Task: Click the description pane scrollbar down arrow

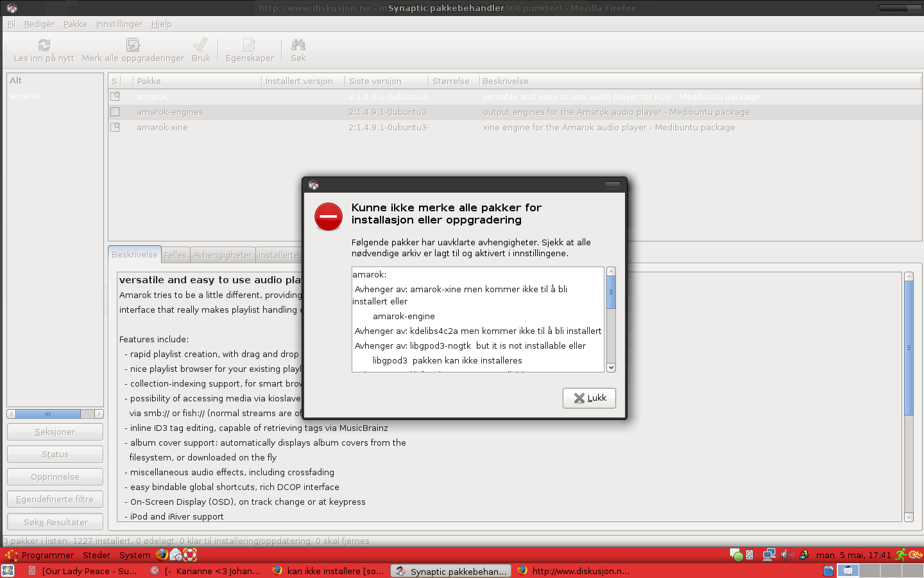Action: pyautogui.click(x=909, y=517)
